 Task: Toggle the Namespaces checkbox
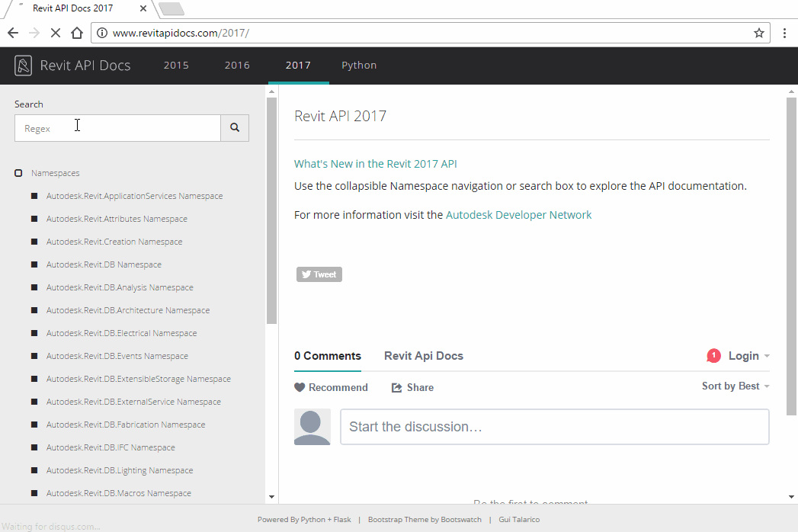[x=18, y=172]
